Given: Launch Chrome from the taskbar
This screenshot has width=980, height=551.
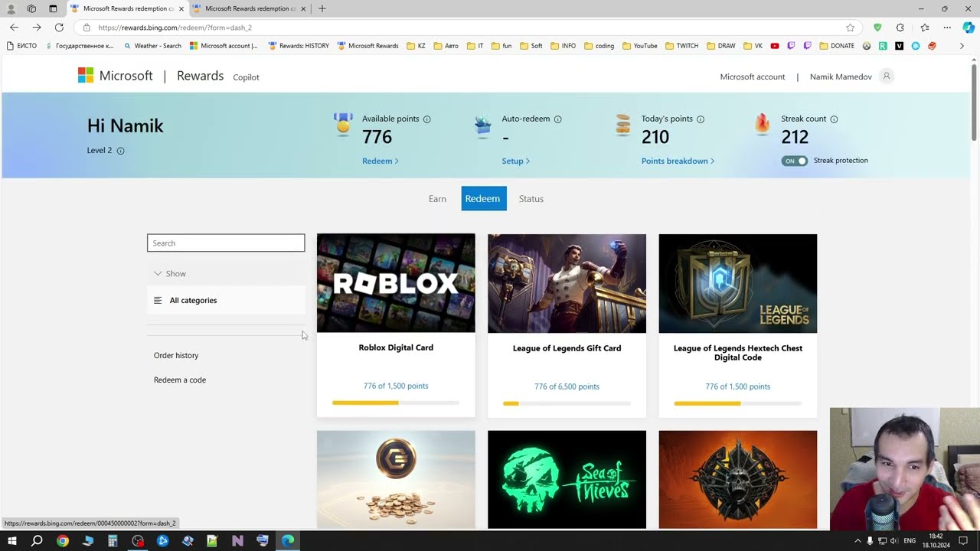Looking at the screenshot, I should click(x=63, y=541).
